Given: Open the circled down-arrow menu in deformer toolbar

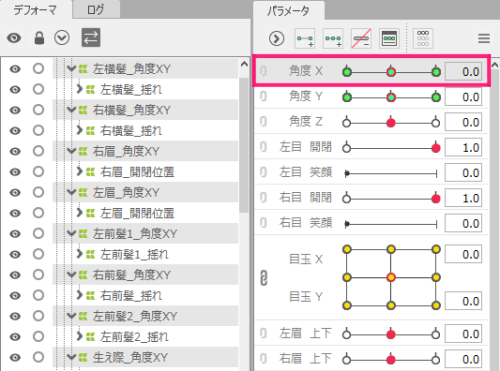Looking at the screenshot, I should [x=62, y=38].
